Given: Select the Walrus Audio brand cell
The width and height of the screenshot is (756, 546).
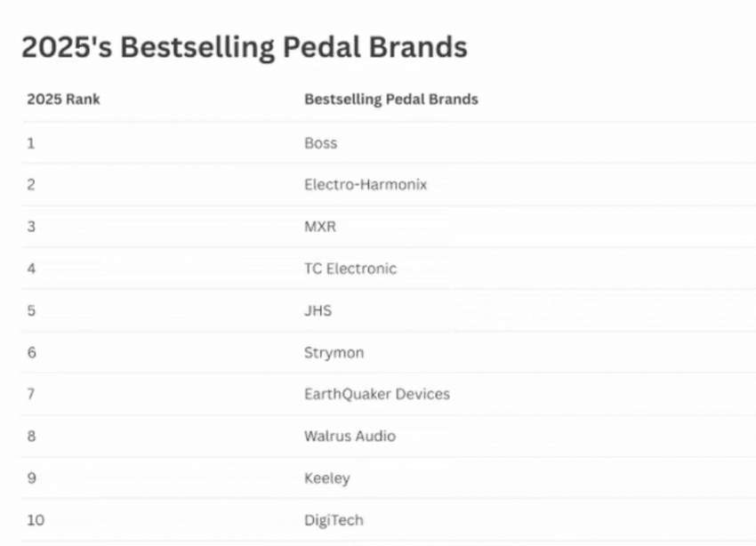Looking at the screenshot, I should (x=350, y=436).
